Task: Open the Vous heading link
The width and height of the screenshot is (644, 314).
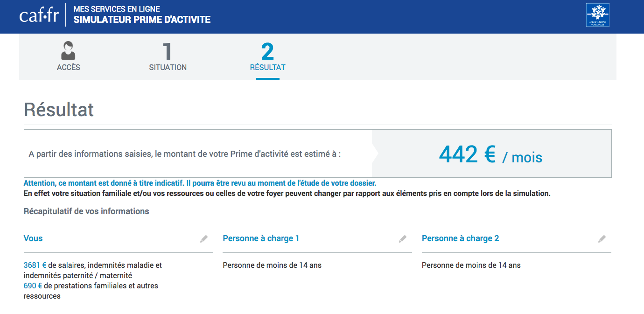Action: coord(33,238)
